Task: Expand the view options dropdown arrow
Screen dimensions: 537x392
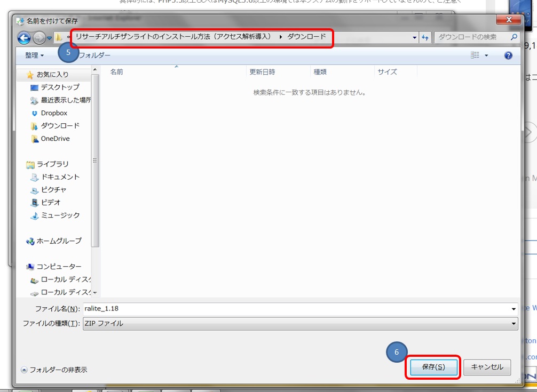Action: 486,55
